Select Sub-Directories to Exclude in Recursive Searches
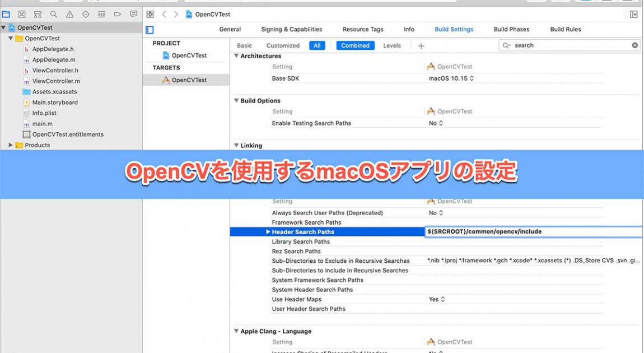 tap(341, 261)
